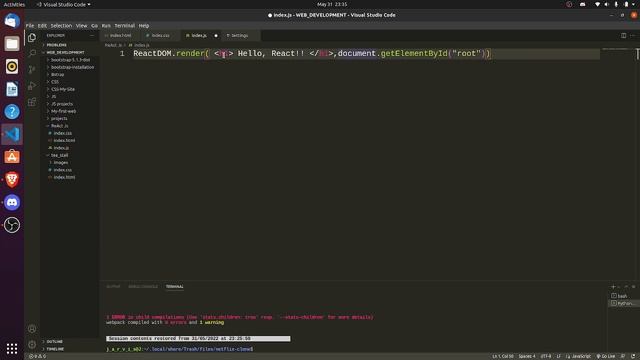Open OBS Studio from the dock
This screenshot has width=640, height=360.
pos(12,225)
